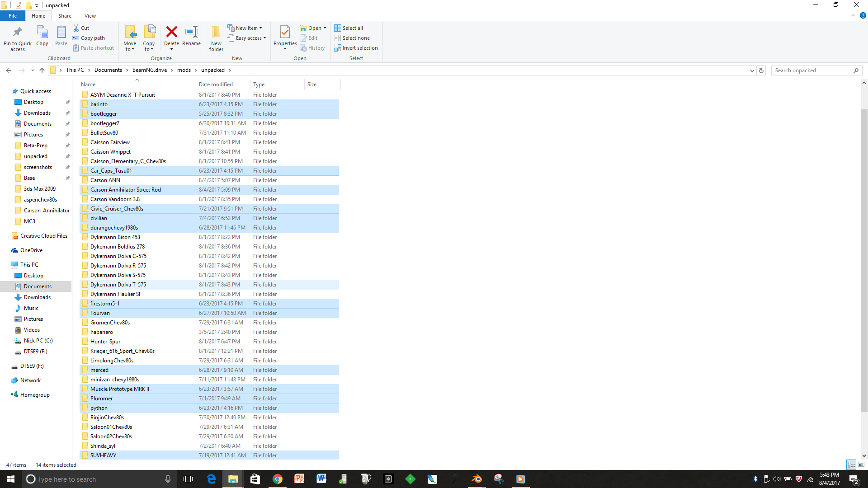Open Windows Start menu
The width and height of the screenshot is (868, 488).
[x=11, y=479]
